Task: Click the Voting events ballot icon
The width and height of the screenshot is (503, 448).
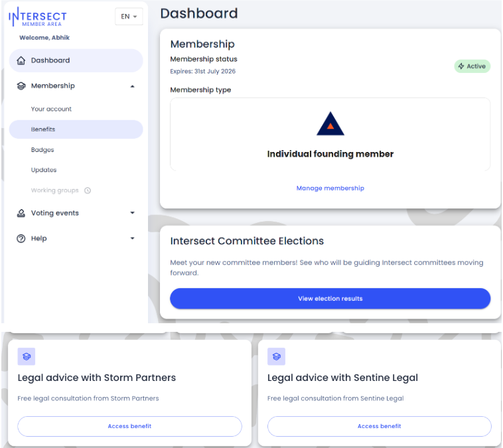Action: [21, 213]
